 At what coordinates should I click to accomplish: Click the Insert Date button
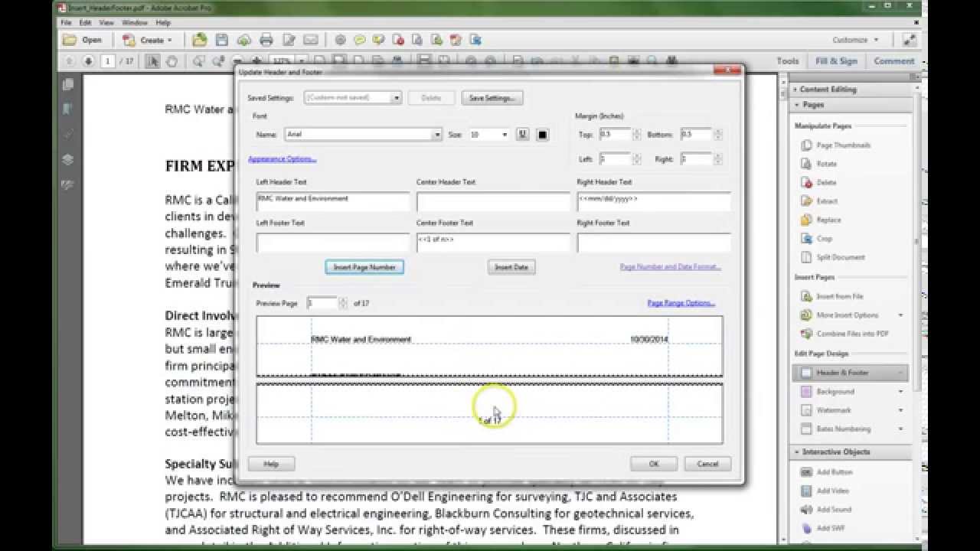pos(511,267)
